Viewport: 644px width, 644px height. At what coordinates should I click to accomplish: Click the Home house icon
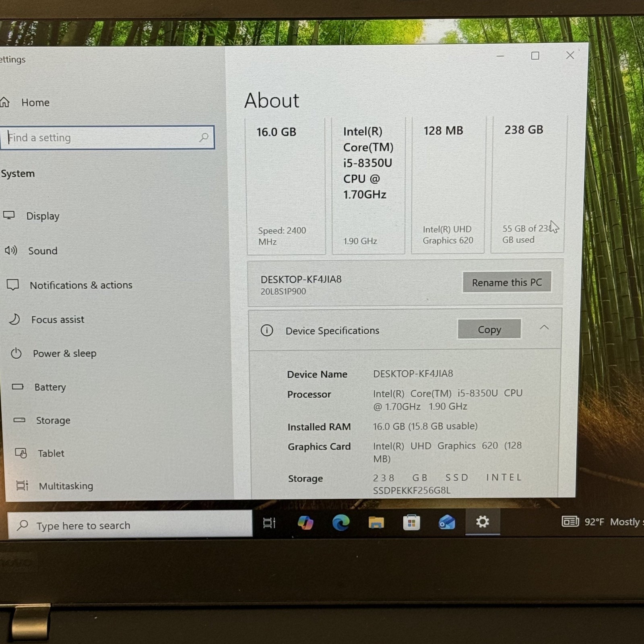click(x=5, y=102)
